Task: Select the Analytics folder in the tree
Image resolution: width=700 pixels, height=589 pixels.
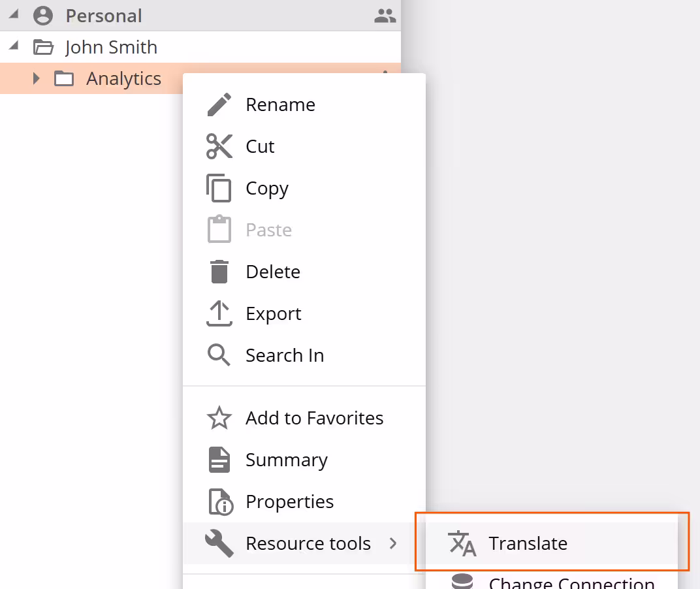Action: (123, 78)
